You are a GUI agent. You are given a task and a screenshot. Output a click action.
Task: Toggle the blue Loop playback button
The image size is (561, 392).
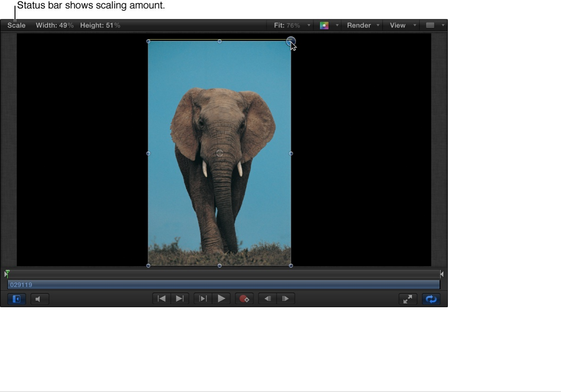tap(431, 299)
